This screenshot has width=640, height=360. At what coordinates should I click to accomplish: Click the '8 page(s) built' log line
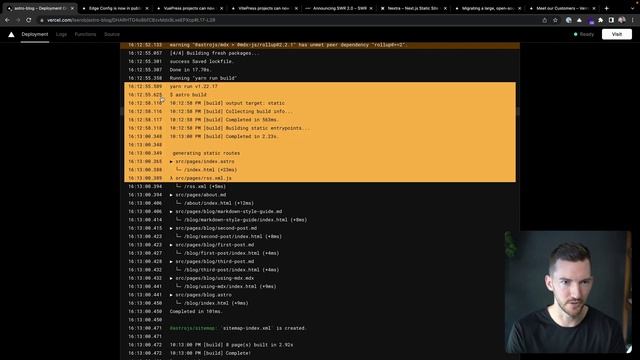320,345
